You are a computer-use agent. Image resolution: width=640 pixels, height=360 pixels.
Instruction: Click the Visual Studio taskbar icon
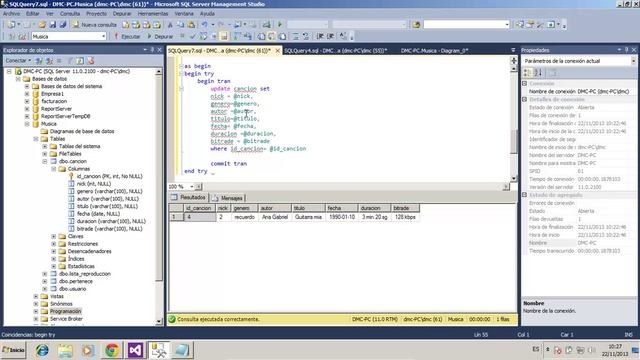pyautogui.click(x=135, y=350)
